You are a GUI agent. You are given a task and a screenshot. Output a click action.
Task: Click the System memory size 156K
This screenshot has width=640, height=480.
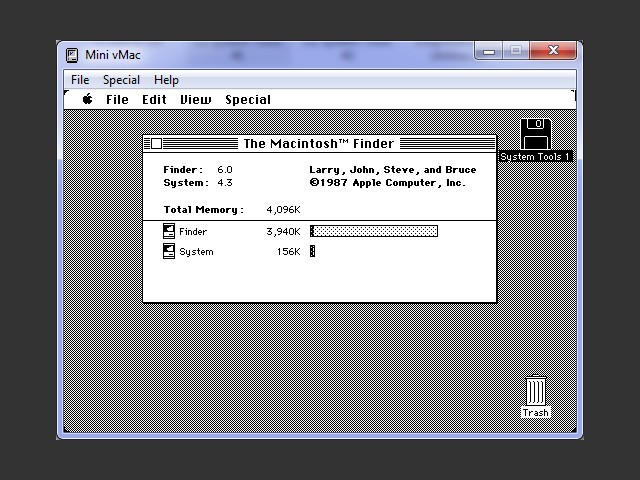click(289, 251)
